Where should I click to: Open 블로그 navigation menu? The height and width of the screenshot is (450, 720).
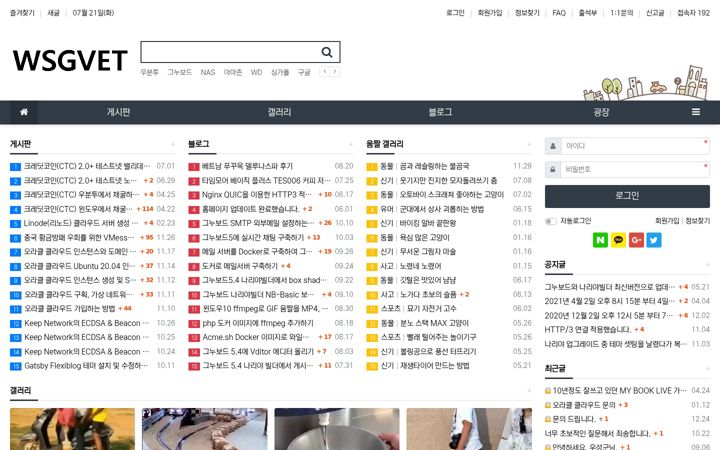[x=440, y=112]
